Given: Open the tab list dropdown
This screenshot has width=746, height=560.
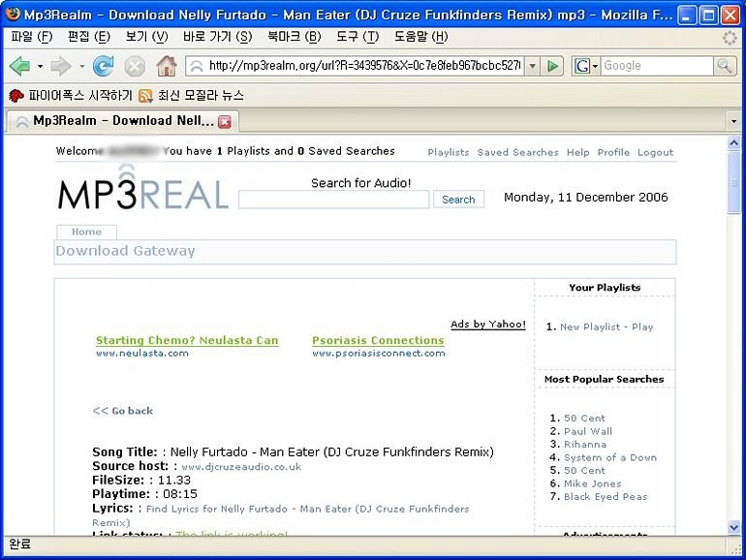Looking at the screenshot, I should [x=733, y=121].
